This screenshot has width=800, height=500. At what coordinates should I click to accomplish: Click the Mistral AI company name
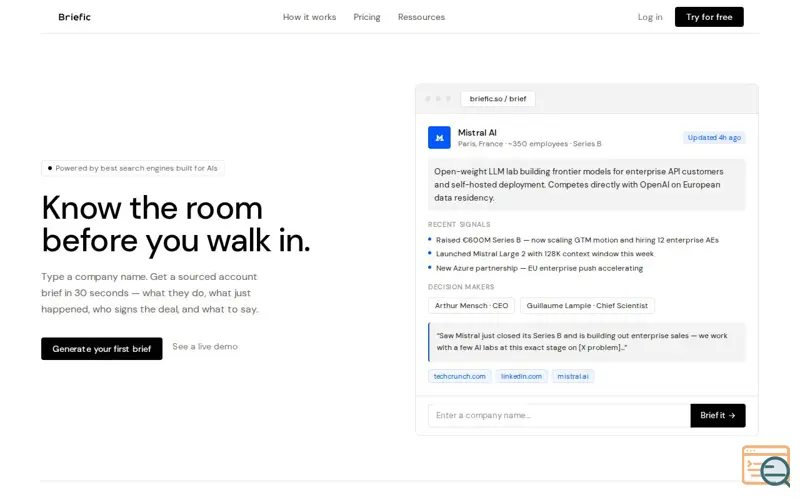click(477, 133)
